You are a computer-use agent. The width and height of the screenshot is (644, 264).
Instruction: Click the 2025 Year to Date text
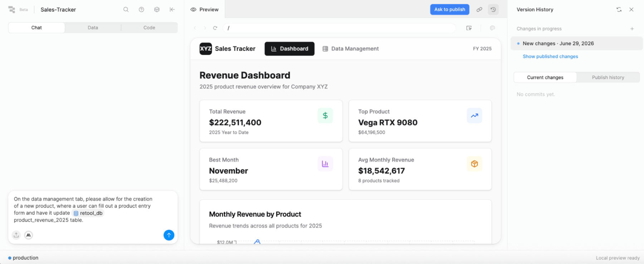[x=229, y=133]
